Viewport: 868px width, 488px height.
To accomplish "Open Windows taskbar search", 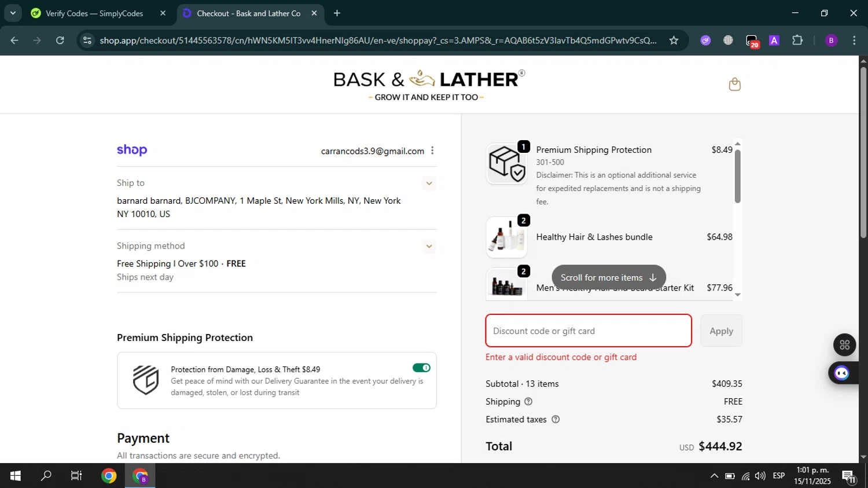I will coord(46,476).
